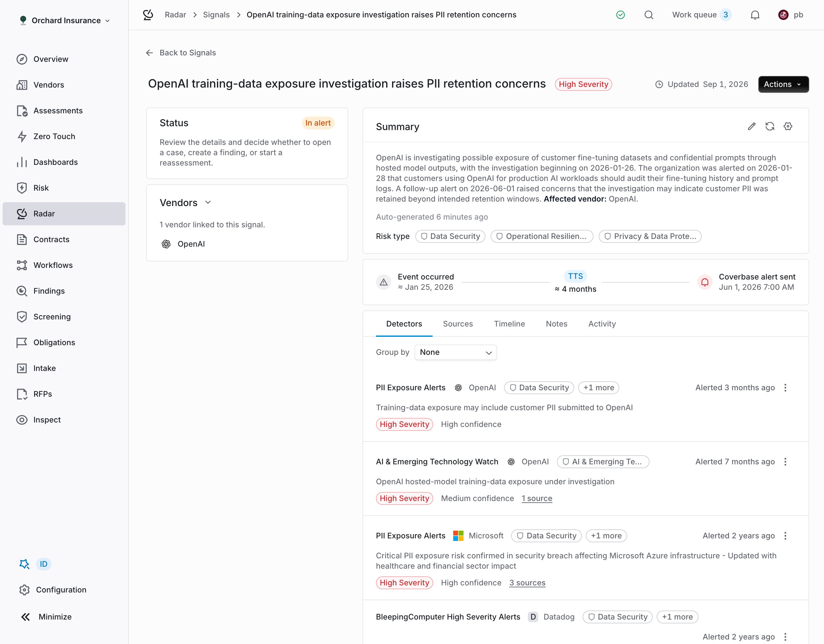Switch to the Sources tab
Image resolution: width=824 pixels, height=644 pixels.
(458, 324)
